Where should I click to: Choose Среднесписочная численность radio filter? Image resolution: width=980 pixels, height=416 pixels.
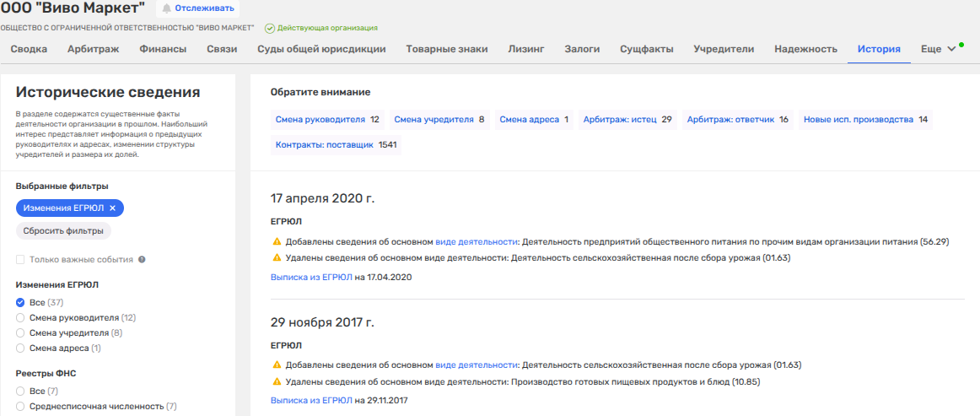(x=21, y=407)
